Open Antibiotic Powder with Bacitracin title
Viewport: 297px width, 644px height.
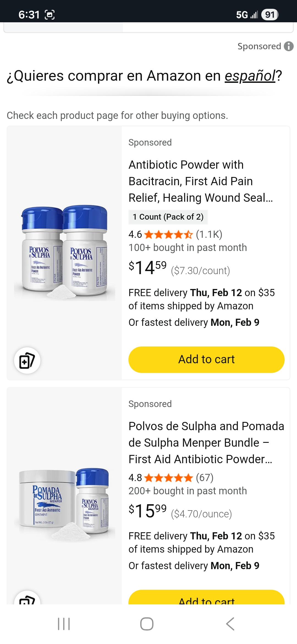(201, 181)
